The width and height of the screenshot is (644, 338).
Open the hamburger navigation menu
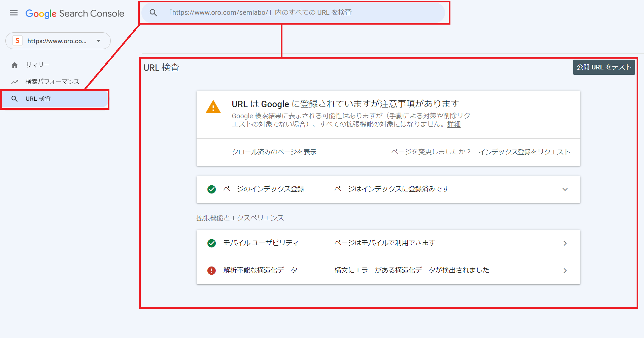click(x=14, y=13)
